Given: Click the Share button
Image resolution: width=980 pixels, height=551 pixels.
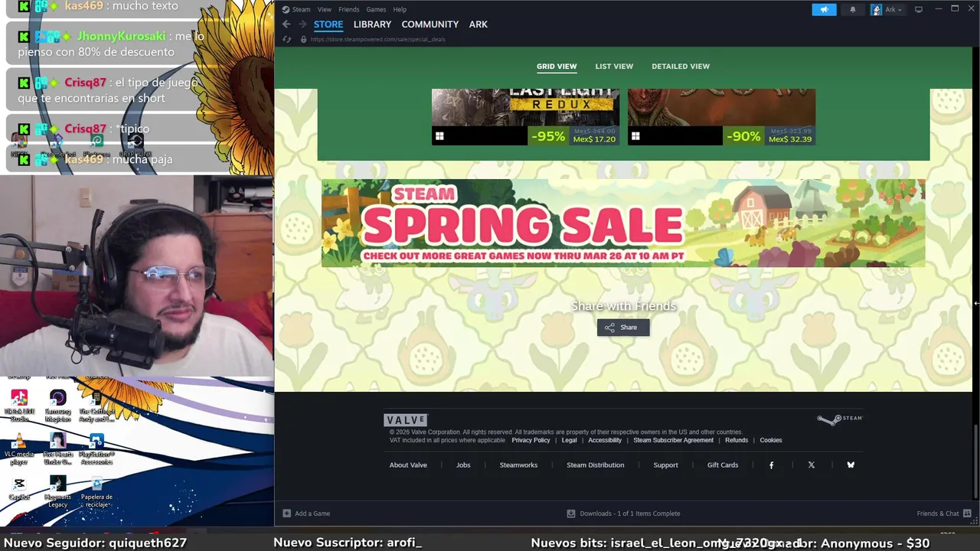Looking at the screenshot, I should pyautogui.click(x=623, y=328).
